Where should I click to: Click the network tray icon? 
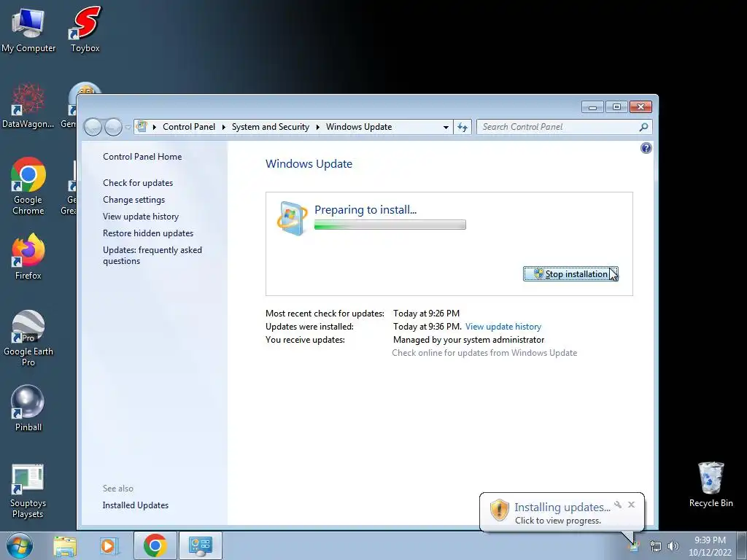click(x=656, y=547)
